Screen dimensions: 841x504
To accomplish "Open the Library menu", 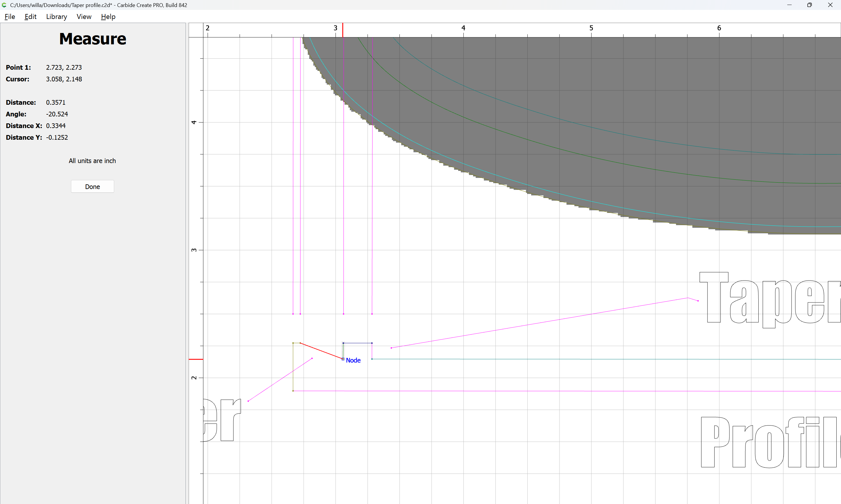I will pyautogui.click(x=56, y=17).
